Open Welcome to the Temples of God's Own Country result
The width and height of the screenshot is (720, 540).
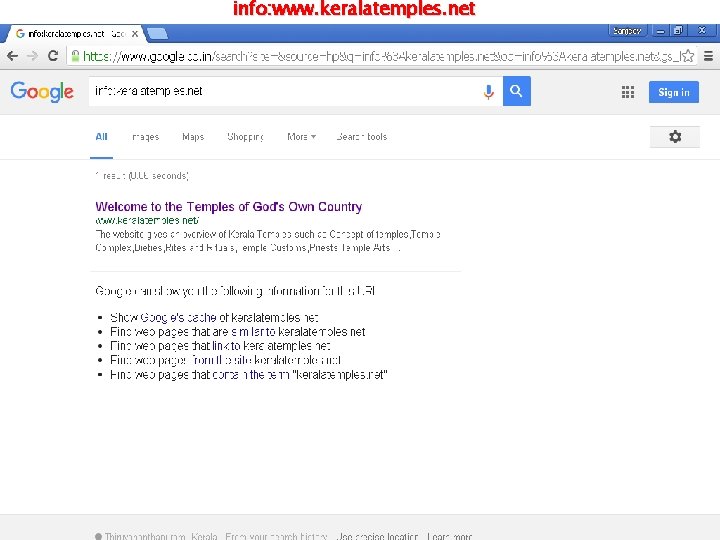229,207
